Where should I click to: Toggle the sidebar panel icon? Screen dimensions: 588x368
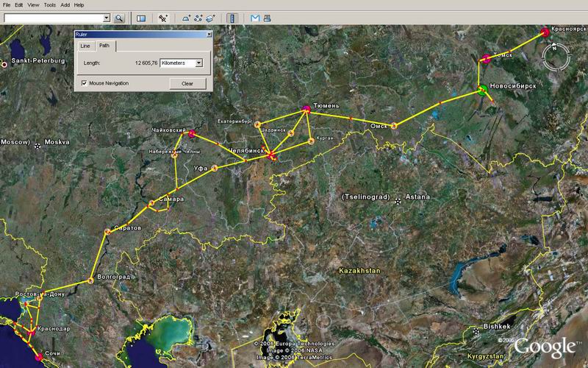tap(140, 17)
